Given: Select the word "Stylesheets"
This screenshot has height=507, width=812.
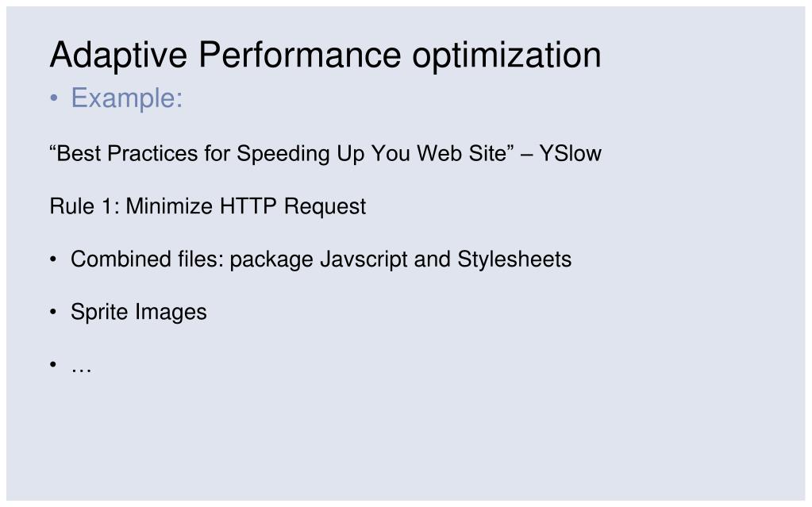Looking at the screenshot, I should click(x=514, y=259).
